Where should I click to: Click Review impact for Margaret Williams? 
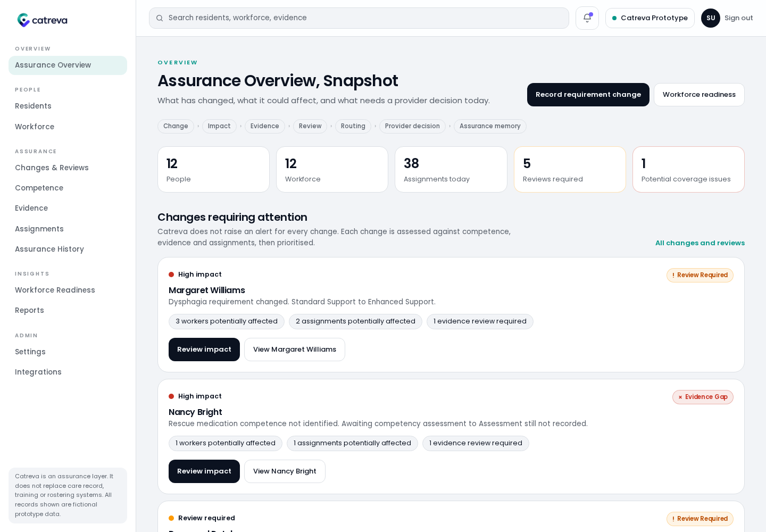[x=204, y=350]
